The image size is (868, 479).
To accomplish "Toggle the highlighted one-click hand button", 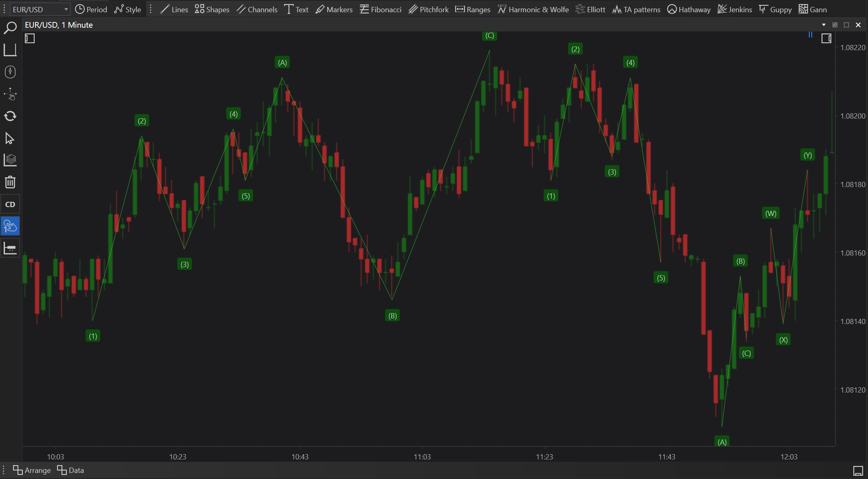I will pos(10,226).
